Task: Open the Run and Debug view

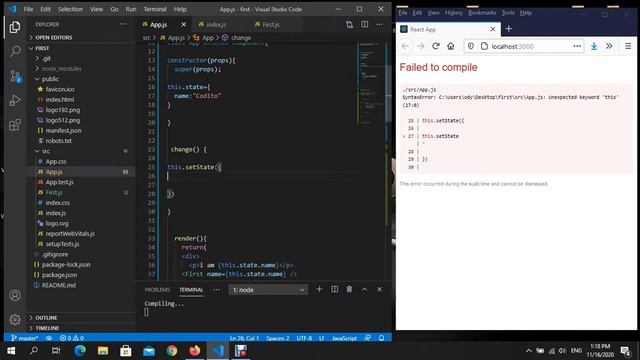Action: coord(15,100)
